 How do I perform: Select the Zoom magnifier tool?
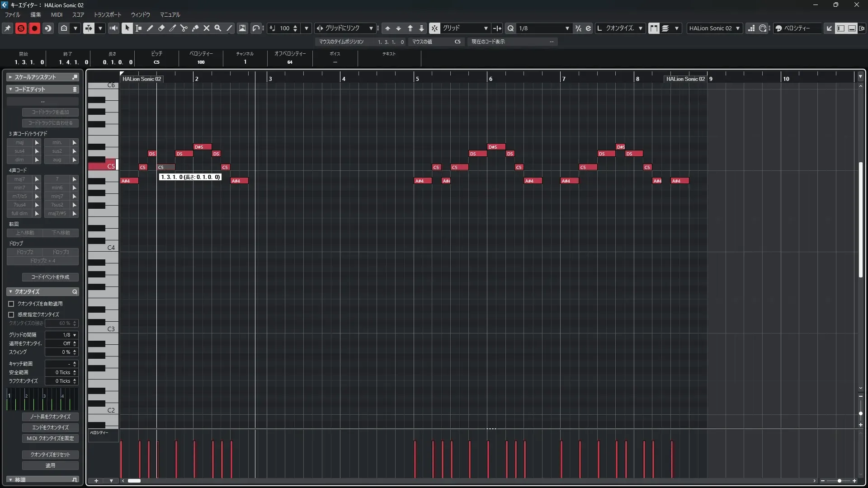coord(218,28)
